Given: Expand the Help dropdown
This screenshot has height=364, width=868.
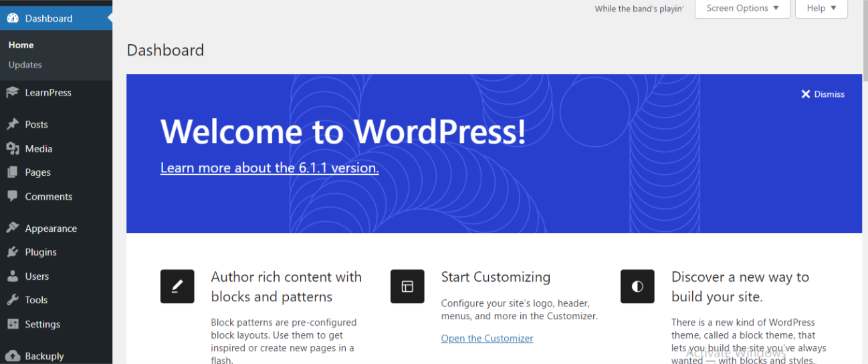Looking at the screenshot, I should (x=822, y=9).
